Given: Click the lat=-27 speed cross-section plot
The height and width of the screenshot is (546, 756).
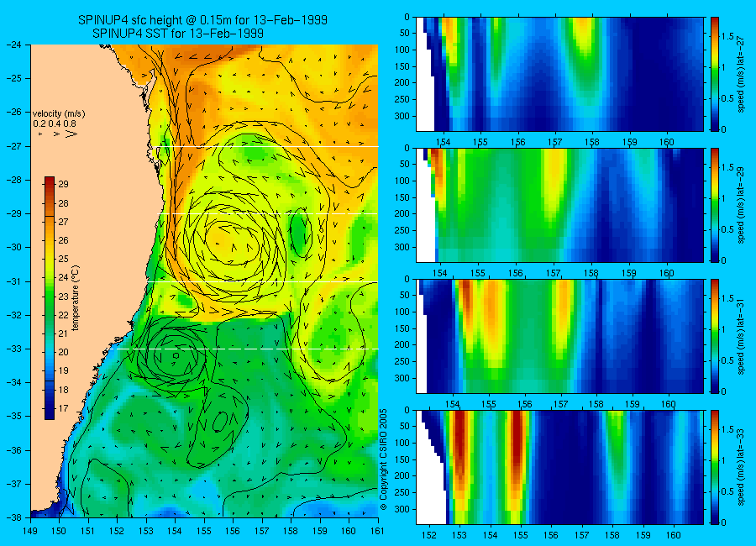Looking at the screenshot, I should (x=559, y=74).
